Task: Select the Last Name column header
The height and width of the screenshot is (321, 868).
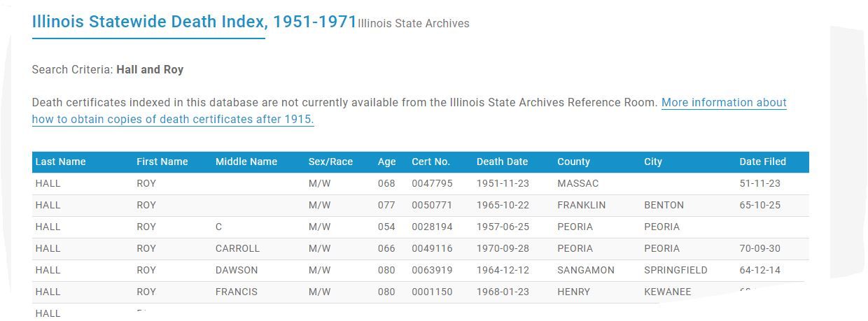Action: click(61, 162)
